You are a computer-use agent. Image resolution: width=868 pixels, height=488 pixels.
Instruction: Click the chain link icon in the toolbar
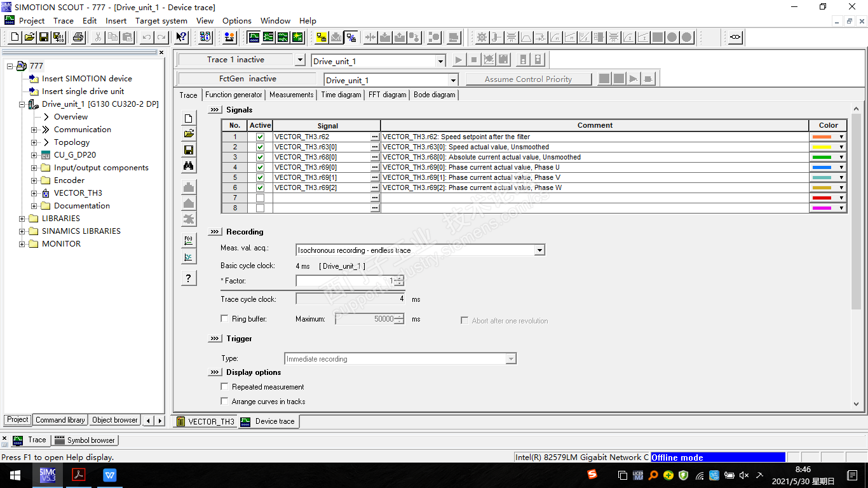(735, 37)
